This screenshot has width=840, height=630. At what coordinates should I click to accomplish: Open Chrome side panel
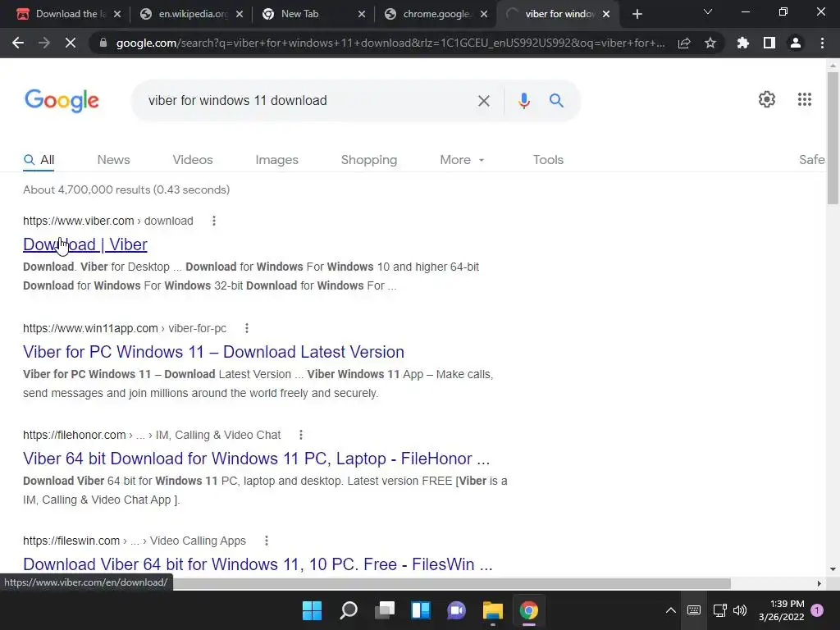click(x=769, y=43)
